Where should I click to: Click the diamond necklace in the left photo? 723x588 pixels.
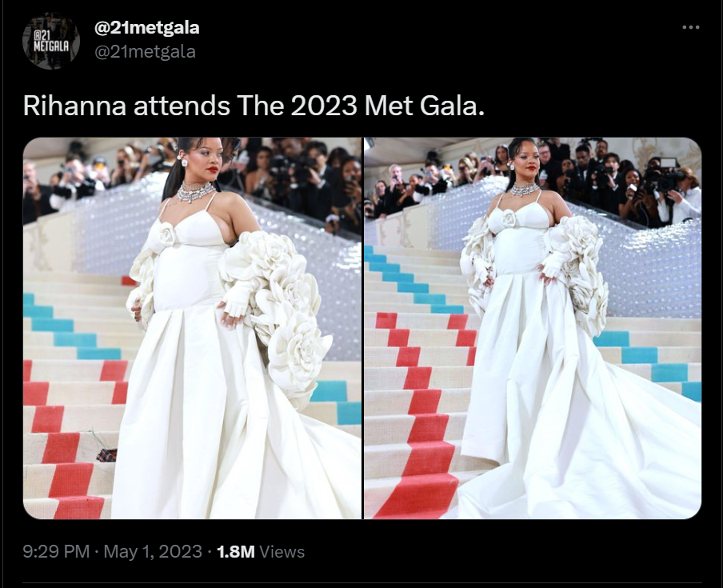coord(196,191)
